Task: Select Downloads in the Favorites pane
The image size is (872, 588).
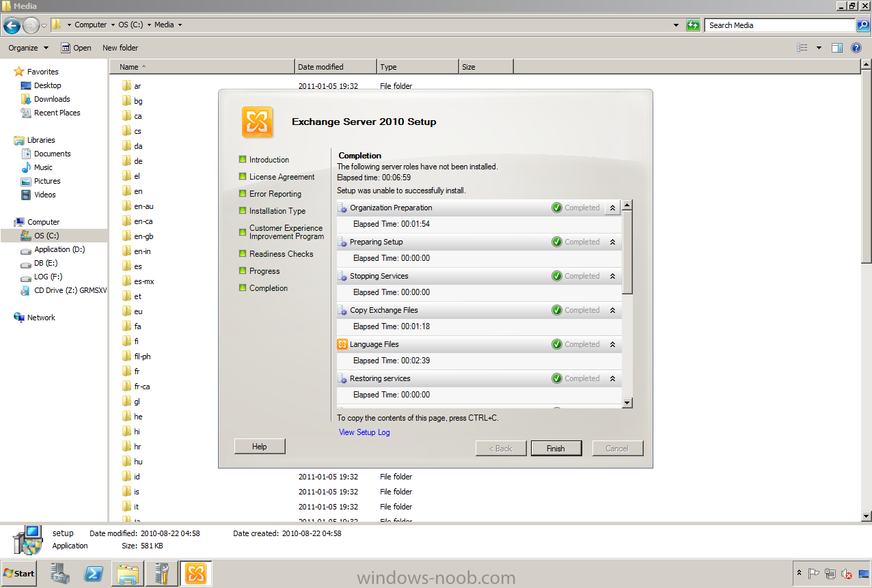Action: [x=46, y=99]
